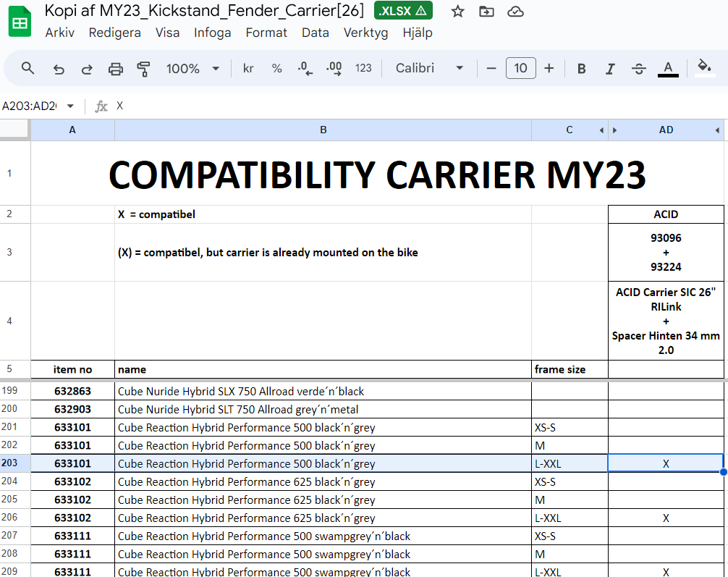
Task: Open the name box dropdown arrow
Action: 70,106
